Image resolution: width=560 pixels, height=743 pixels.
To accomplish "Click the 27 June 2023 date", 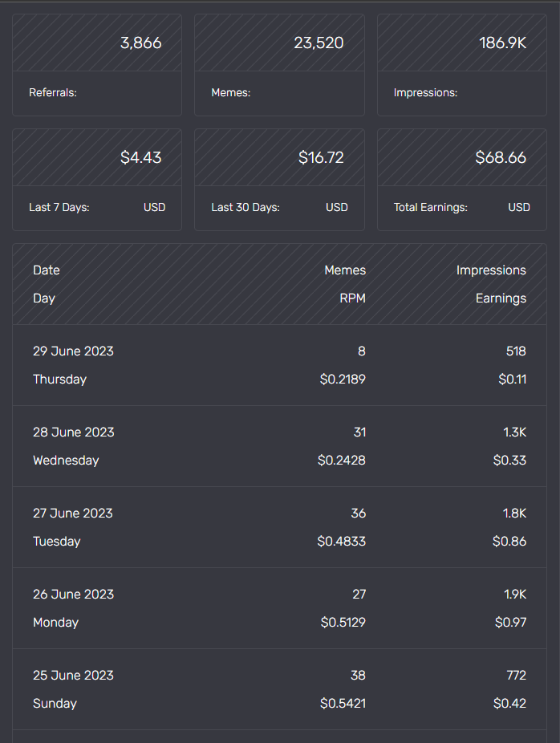I will click(x=73, y=514).
